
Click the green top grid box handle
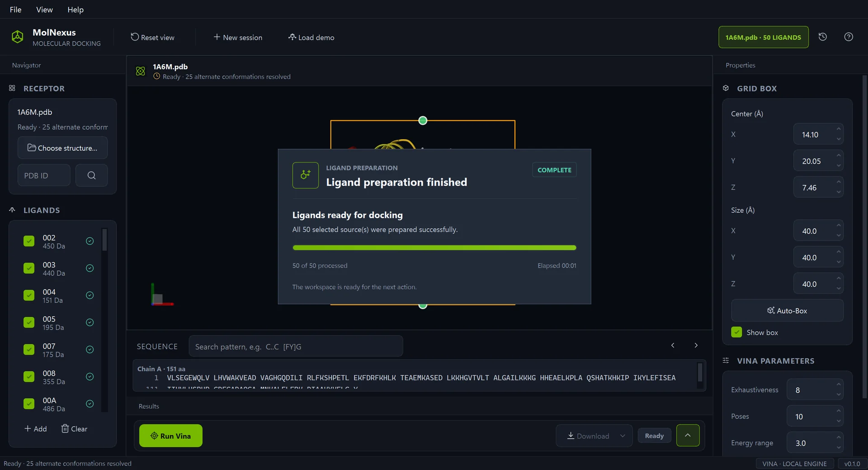423,121
